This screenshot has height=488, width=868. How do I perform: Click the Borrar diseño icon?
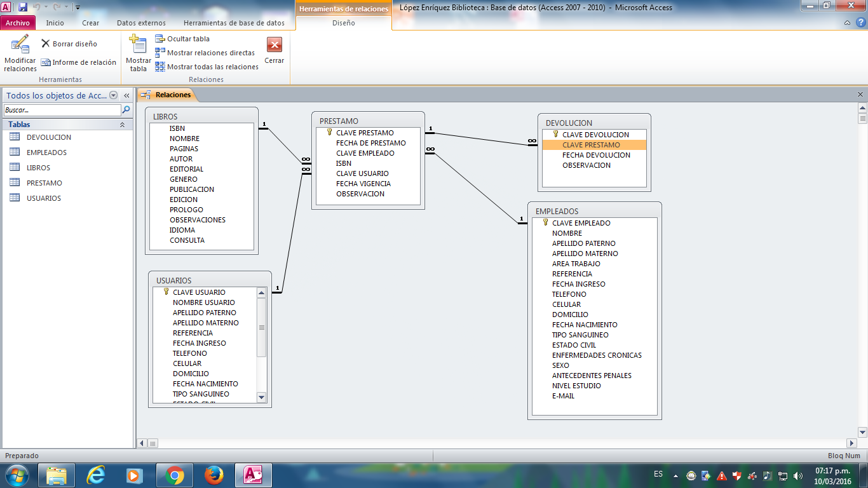pyautogui.click(x=46, y=44)
